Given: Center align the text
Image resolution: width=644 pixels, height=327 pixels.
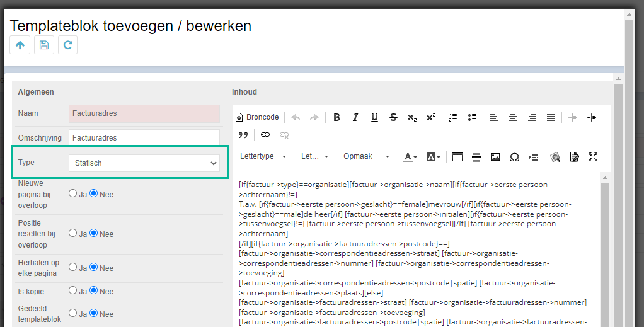Looking at the screenshot, I should (x=513, y=117).
